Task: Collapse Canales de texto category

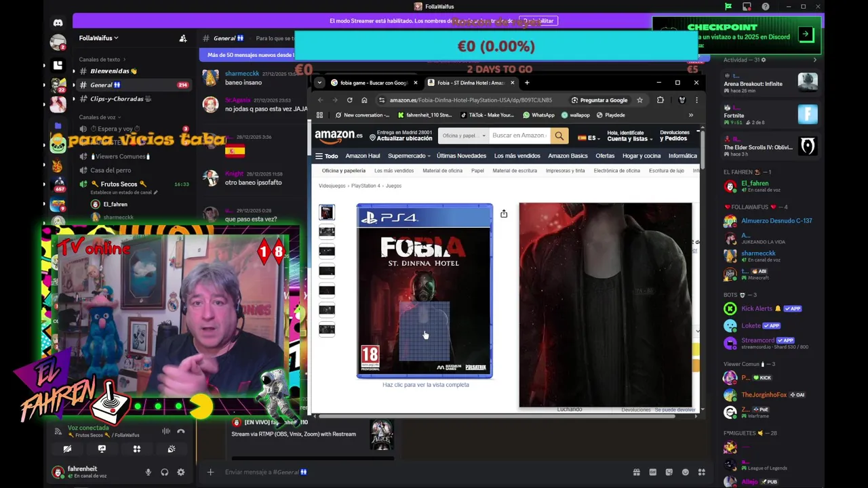Action: coord(102,60)
